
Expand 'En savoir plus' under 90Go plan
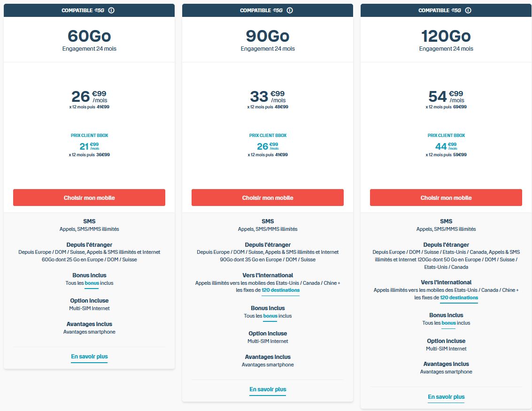click(268, 389)
